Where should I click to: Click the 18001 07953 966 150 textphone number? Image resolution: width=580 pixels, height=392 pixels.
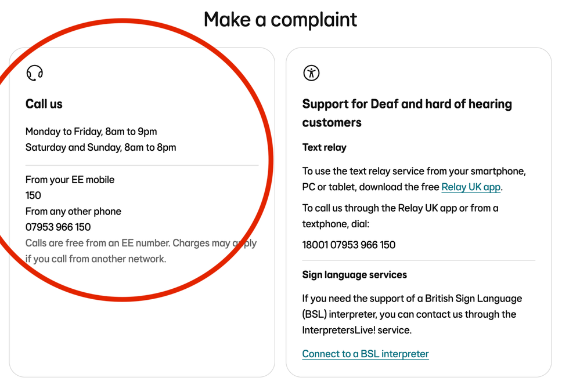click(349, 245)
